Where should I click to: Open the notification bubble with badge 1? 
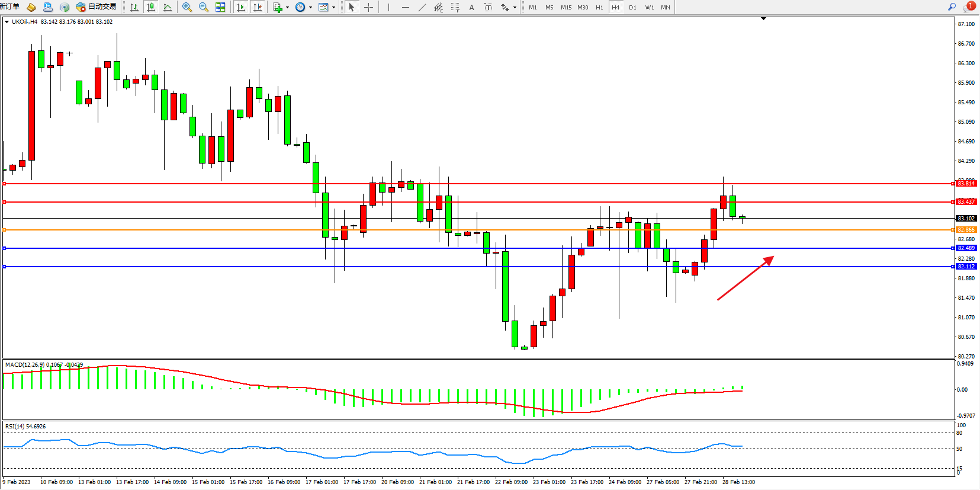(x=969, y=7)
